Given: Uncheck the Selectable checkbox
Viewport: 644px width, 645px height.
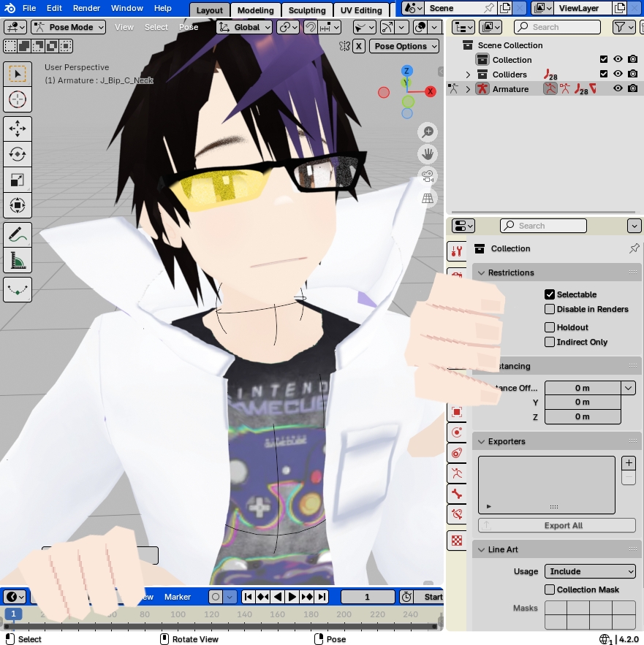Looking at the screenshot, I should click(x=550, y=294).
